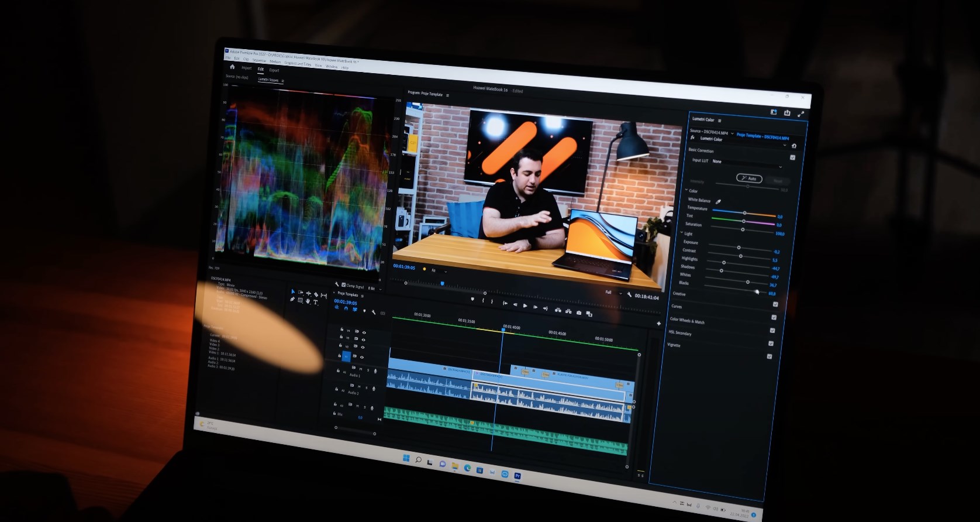The height and width of the screenshot is (522, 980).
Task: Click the Home icon in Premiere header
Action: [232, 67]
